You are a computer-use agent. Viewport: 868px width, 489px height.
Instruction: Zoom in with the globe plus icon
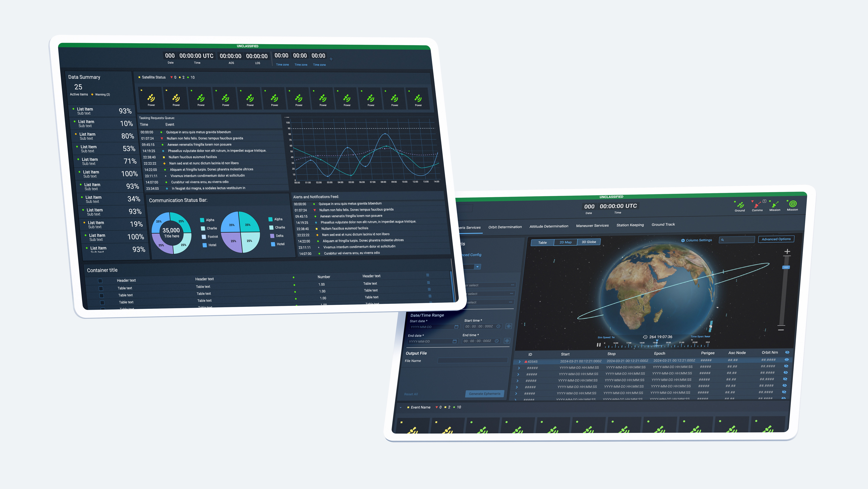(787, 251)
